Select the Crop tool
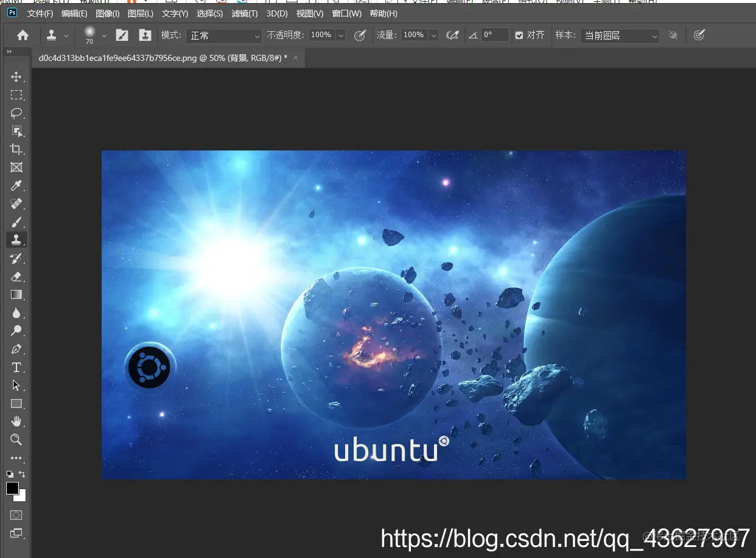 [16, 149]
